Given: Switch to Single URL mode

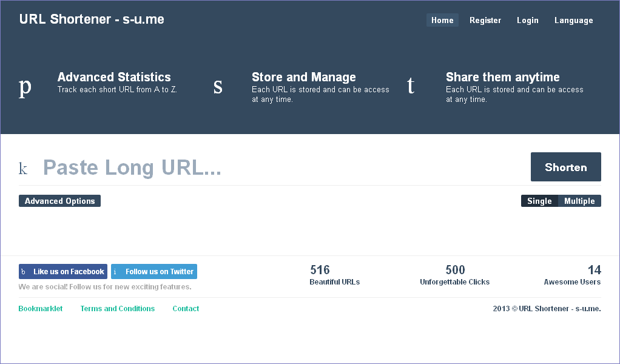Looking at the screenshot, I should pos(539,201).
